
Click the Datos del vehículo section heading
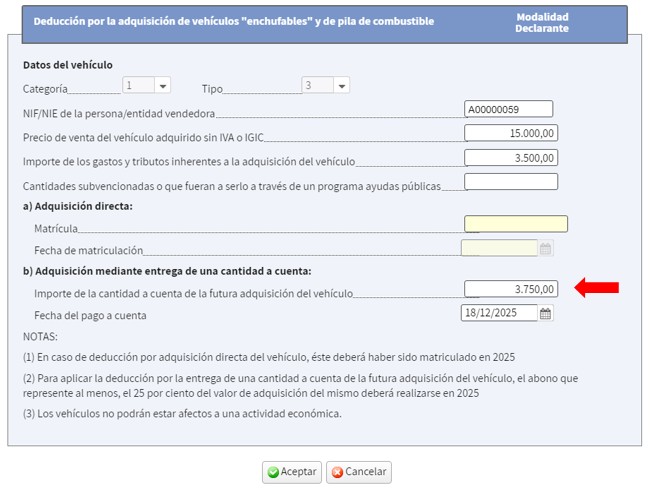[68, 65]
